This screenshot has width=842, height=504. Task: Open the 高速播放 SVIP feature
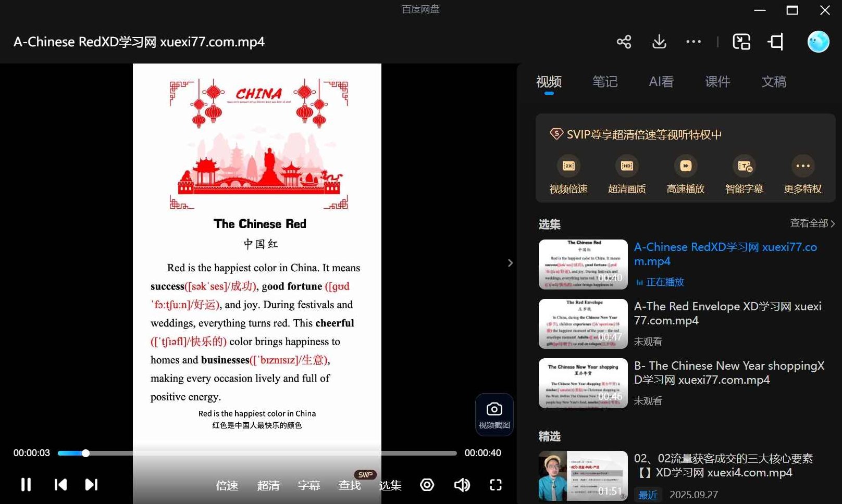click(685, 172)
